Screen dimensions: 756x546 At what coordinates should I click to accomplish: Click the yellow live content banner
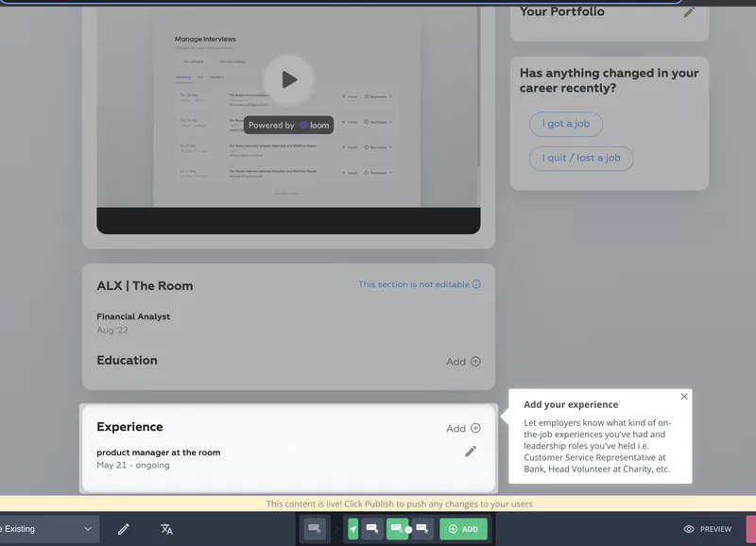378,503
